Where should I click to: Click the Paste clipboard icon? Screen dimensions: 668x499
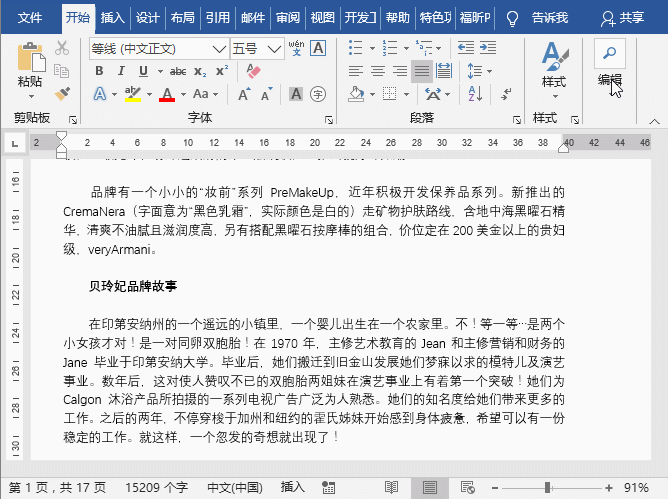pos(31,57)
